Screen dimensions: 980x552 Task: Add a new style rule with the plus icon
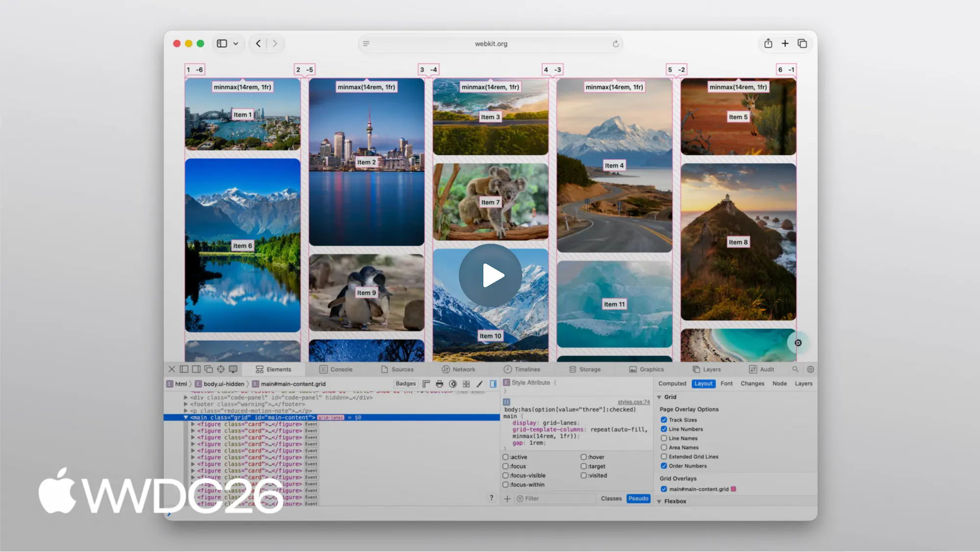[507, 499]
